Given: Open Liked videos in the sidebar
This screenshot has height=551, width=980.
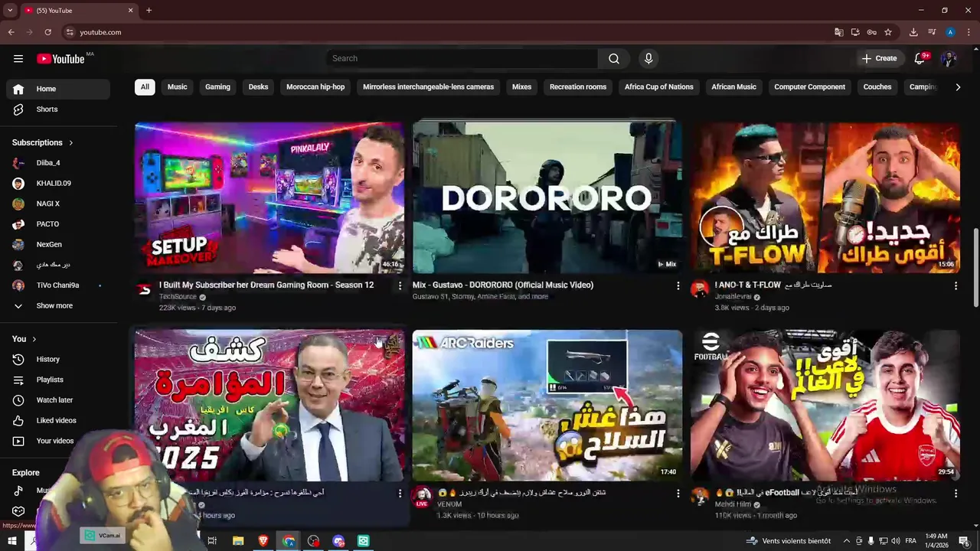Looking at the screenshot, I should (x=58, y=420).
